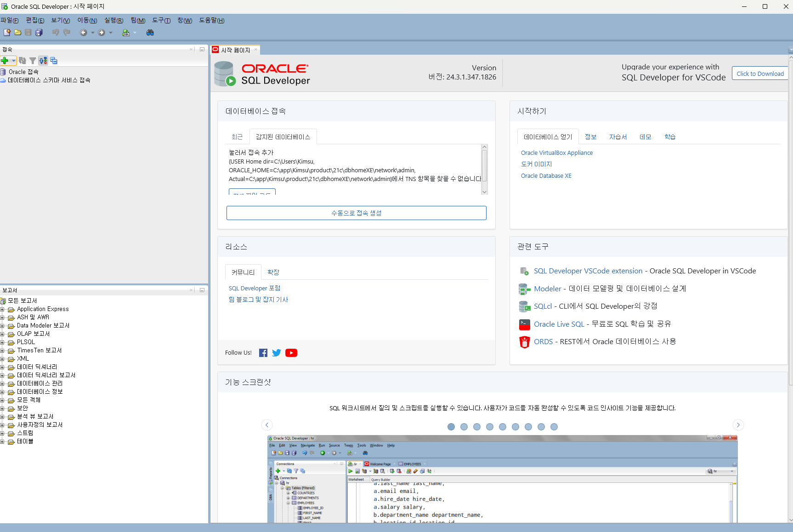793x532 pixels.
Task: Expand the Application Express reports folder
Action: click(x=2, y=310)
